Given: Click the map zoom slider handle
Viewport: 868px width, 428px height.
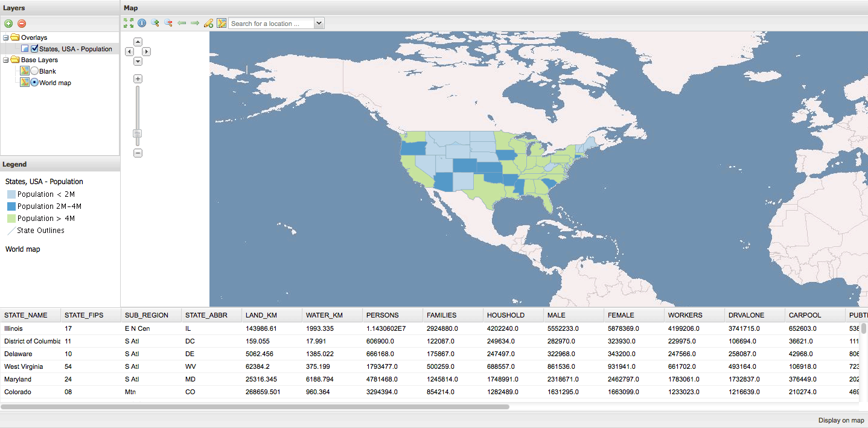Looking at the screenshot, I should (138, 133).
